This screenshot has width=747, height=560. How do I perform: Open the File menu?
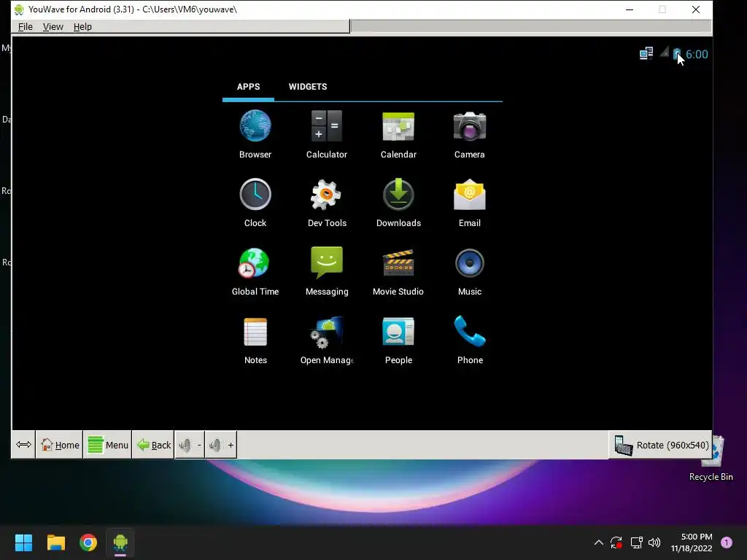26,27
